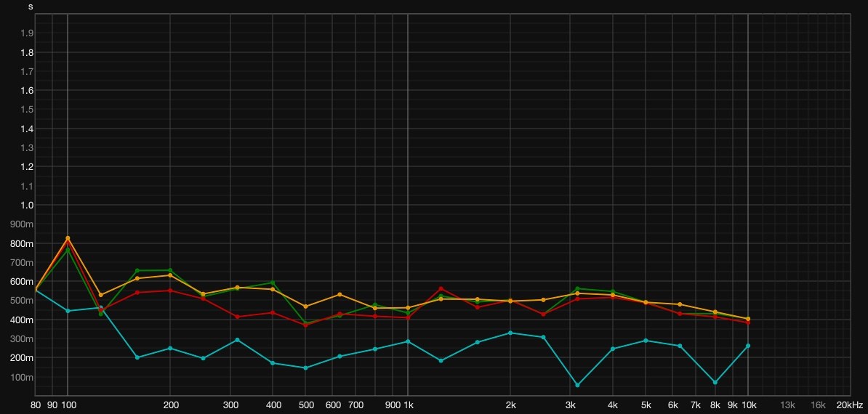The height and width of the screenshot is (414, 868).
Task: Select the cyan curve's lowest point near 3k
Action: (577, 385)
